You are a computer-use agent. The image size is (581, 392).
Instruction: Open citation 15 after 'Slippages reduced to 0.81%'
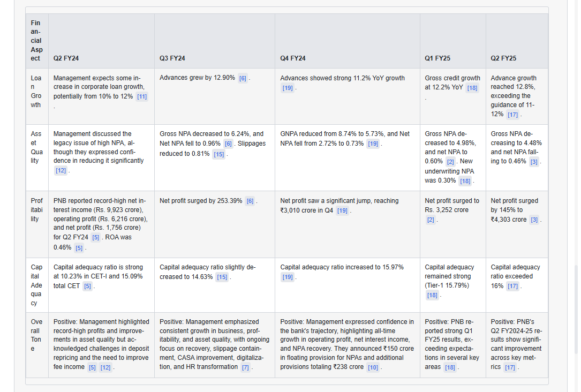(x=218, y=154)
